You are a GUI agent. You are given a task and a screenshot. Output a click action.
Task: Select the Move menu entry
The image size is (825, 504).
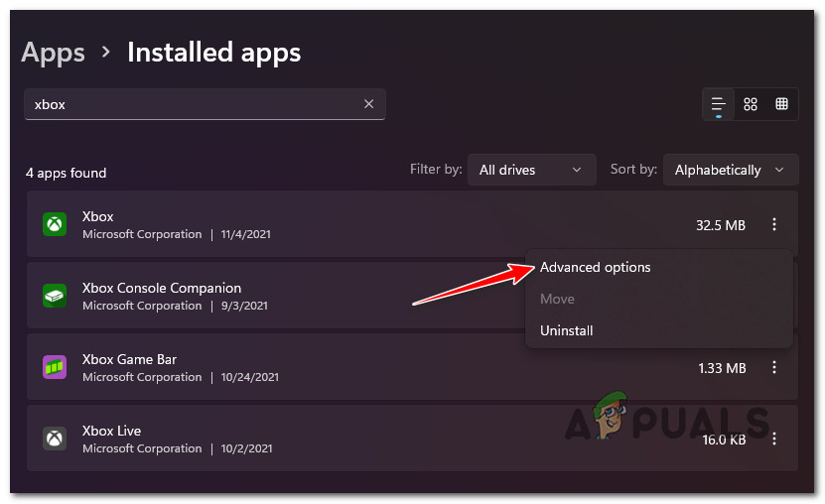coord(556,299)
